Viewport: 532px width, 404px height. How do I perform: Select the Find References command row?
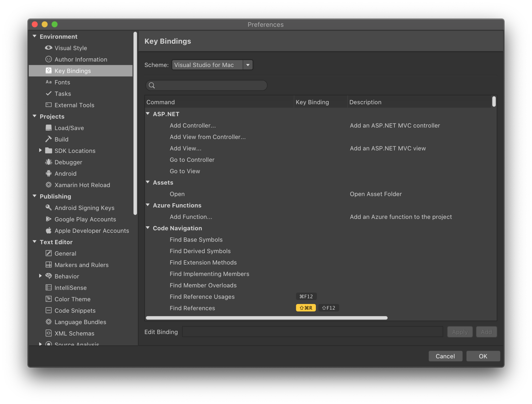pyautogui.click(x=192, y=308)
